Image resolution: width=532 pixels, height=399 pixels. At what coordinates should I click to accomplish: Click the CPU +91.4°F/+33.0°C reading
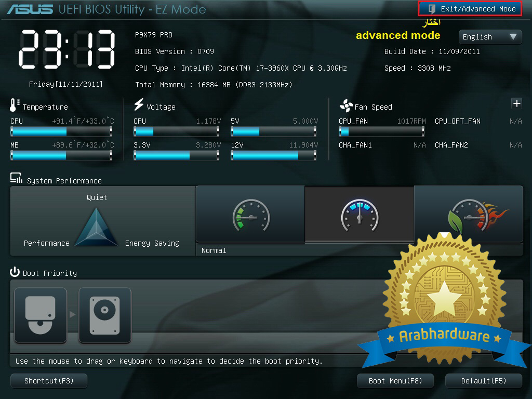point(83,121)
